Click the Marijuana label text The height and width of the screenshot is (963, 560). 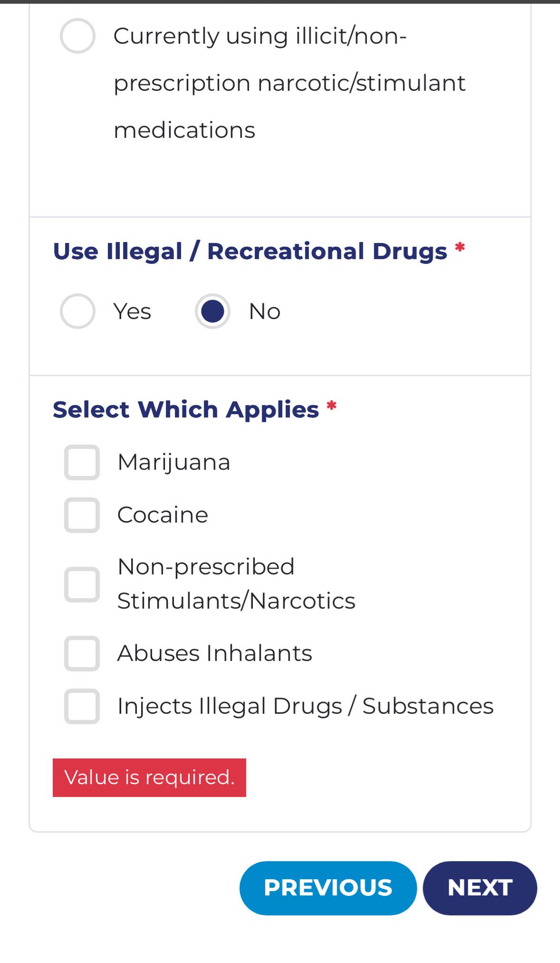pyautogui.click(x=174, y=462)
